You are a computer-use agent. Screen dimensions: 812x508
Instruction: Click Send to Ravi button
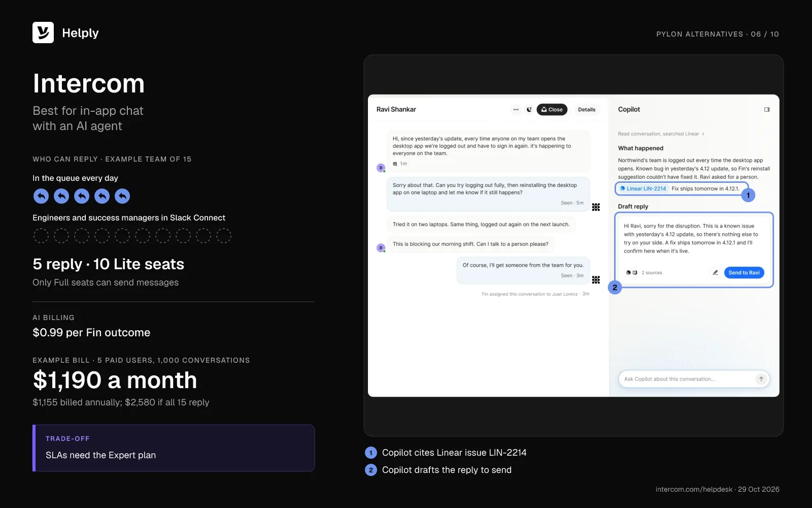point(744,273)
